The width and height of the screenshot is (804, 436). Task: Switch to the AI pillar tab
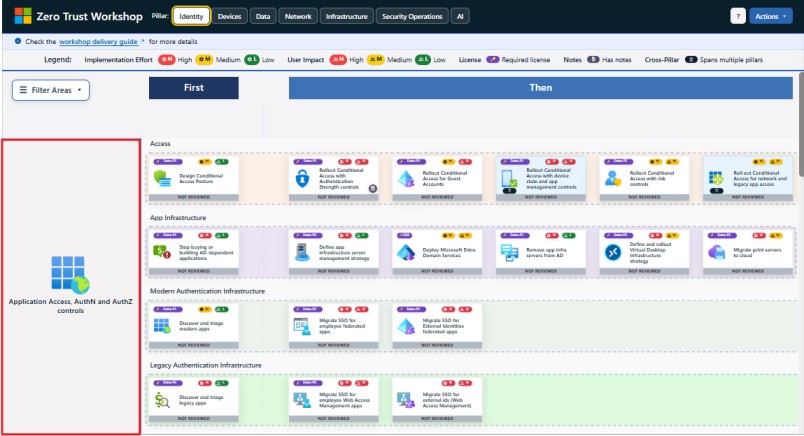460,16
